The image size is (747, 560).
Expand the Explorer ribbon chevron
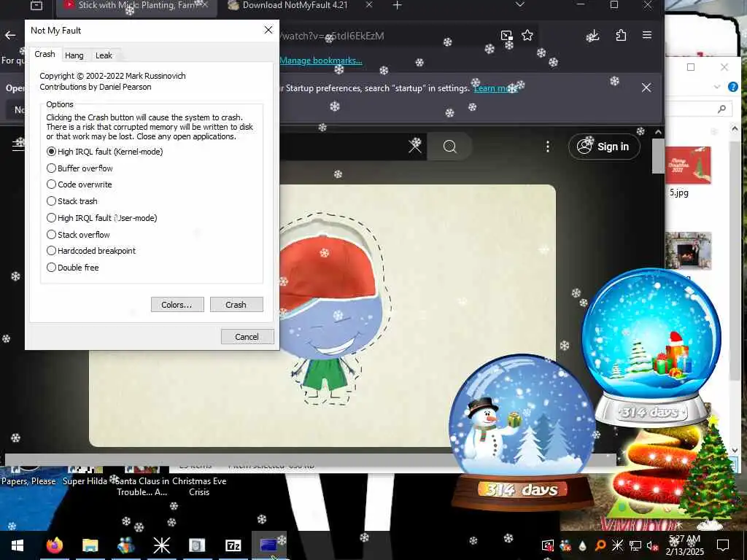717,87
